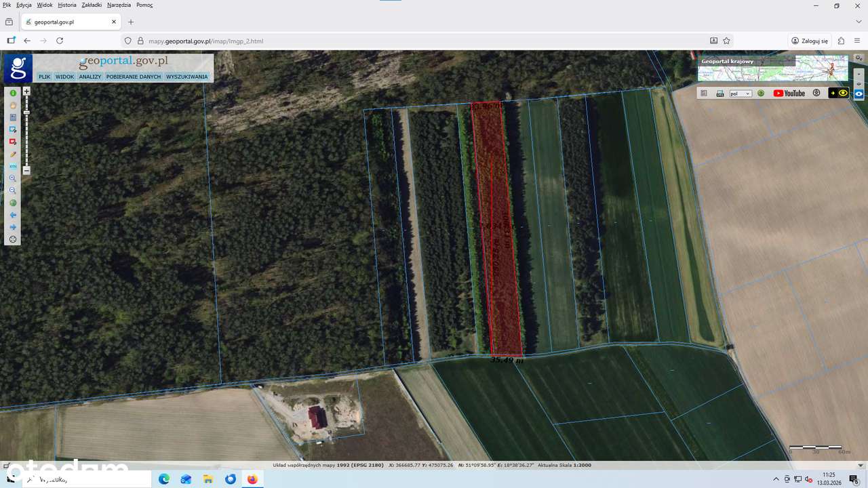Choose the blue area selection tool
868x488 pixels.
13,129
